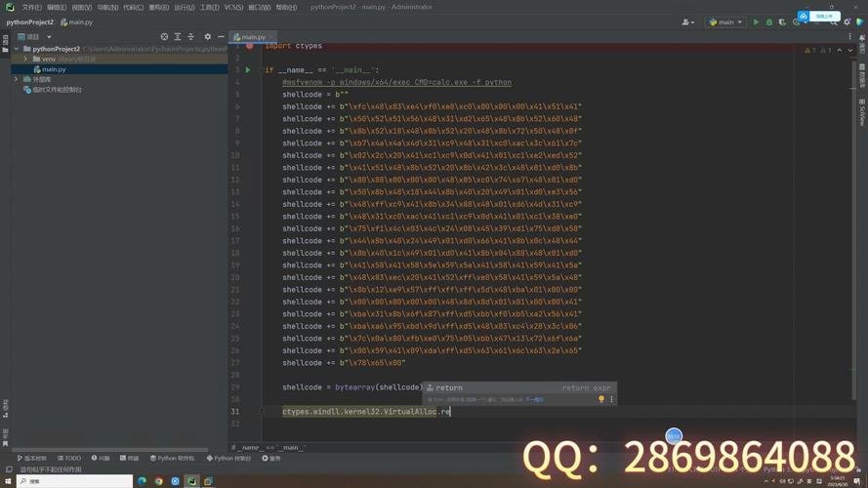Open the Window menu
The height and width of the screenshot is (488, 868).
(x=259, y=7)
